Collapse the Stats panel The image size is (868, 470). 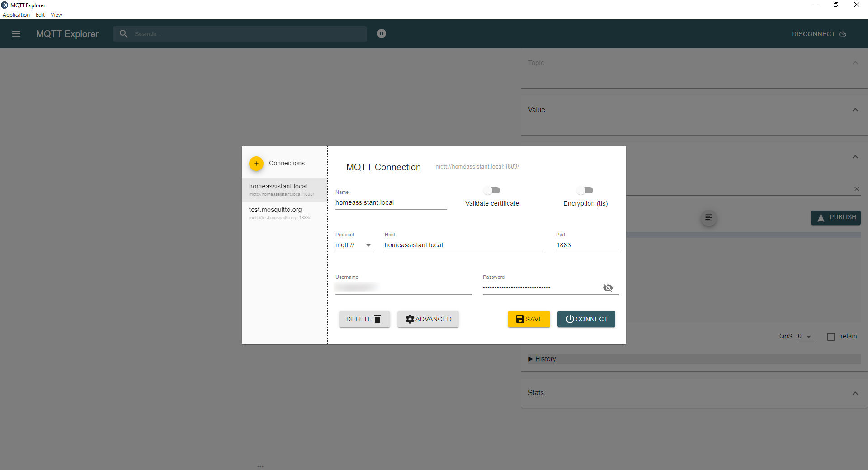pyautogui.click(x=855, y=393)
